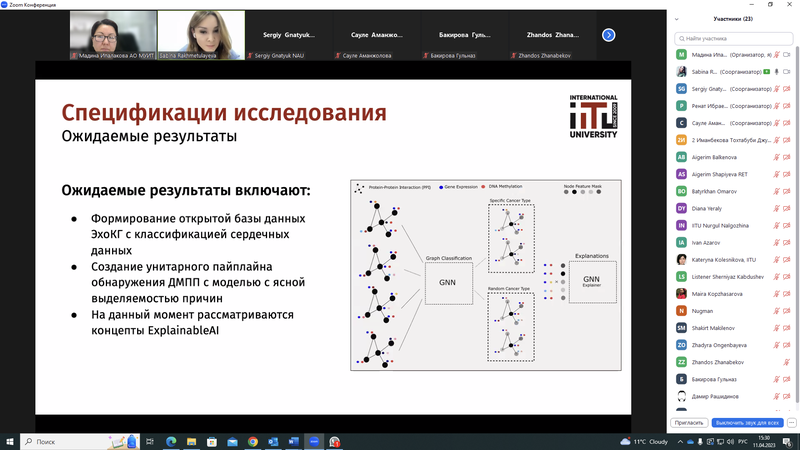Collapse the Участники panel chevron
Screen dimensions: 800x450
pos(677,19)
